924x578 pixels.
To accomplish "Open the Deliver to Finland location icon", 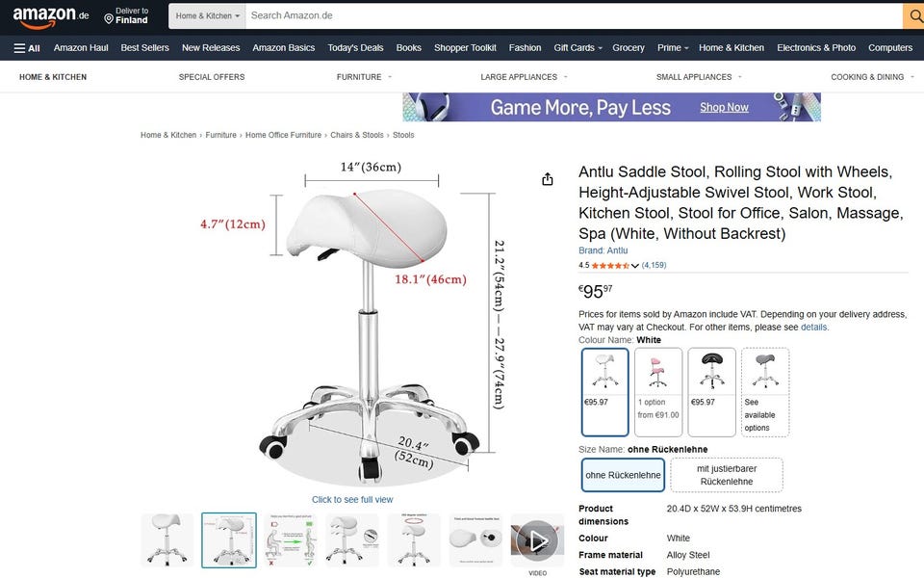I will tap(109, 19).
